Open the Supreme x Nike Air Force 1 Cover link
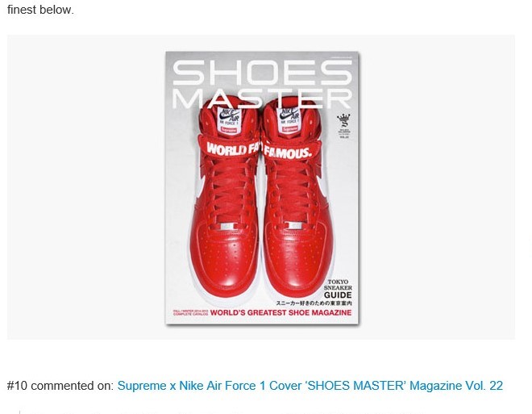The height and width of the screenshot is (414, 532). [310, 386]
